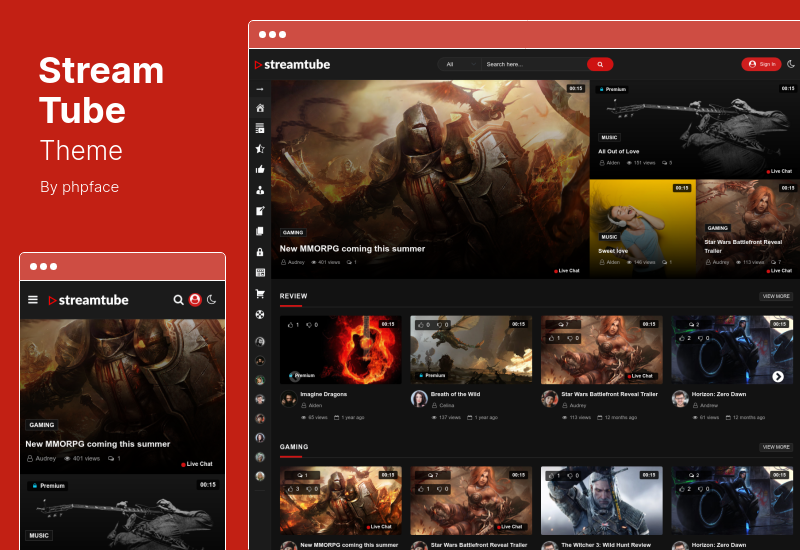Viewport: 800px width, 550px height.
Task: Open the half-star ratings icon in sidebar
Action: (260, 148)
